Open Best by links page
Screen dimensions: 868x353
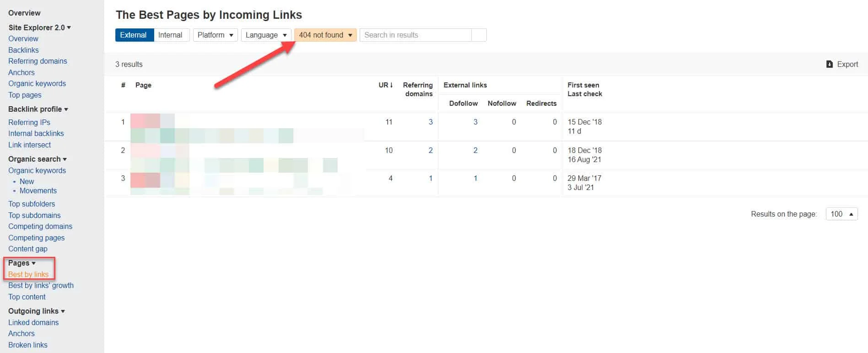pos(28,274)
